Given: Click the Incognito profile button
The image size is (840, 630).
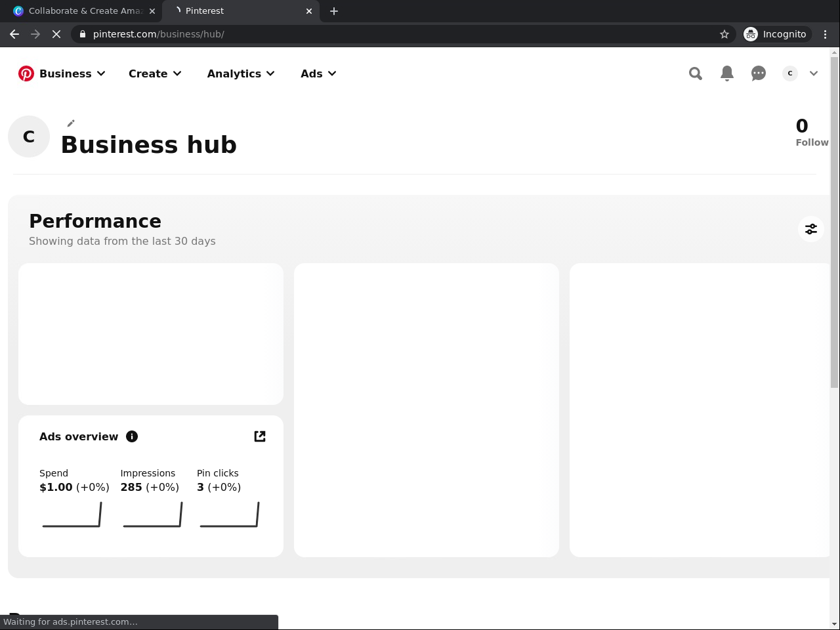Looking at the screenshot, I should pyautogui.click(x=776, y=34).
